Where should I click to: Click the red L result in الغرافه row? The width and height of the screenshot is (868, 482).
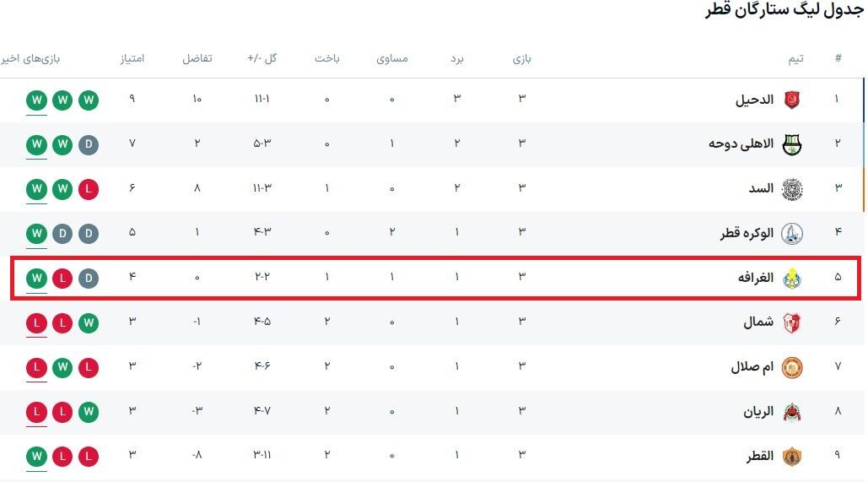(x=62, y=277)
